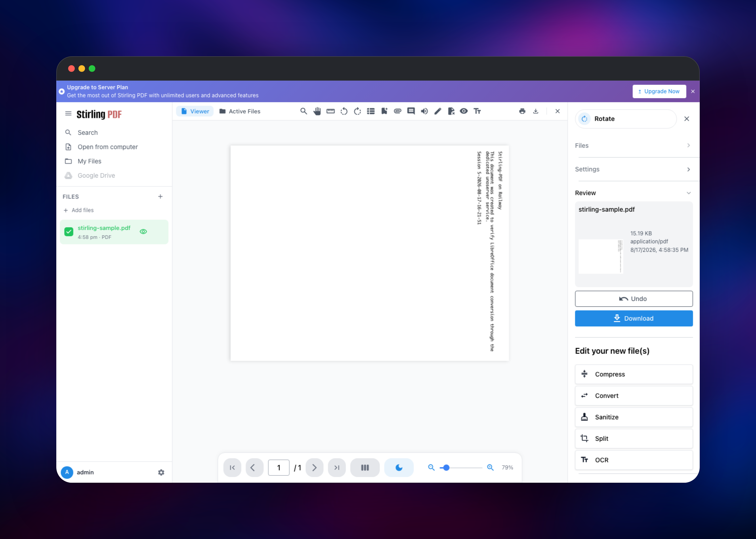Open attachments paperclip icon
This screenshot has width=756, height=539.
pyautogui.click(x=398, y=111)
